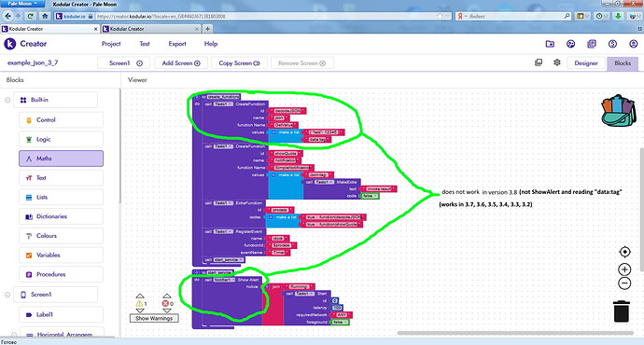Click the Remove Screen button

tap(301, 63)
